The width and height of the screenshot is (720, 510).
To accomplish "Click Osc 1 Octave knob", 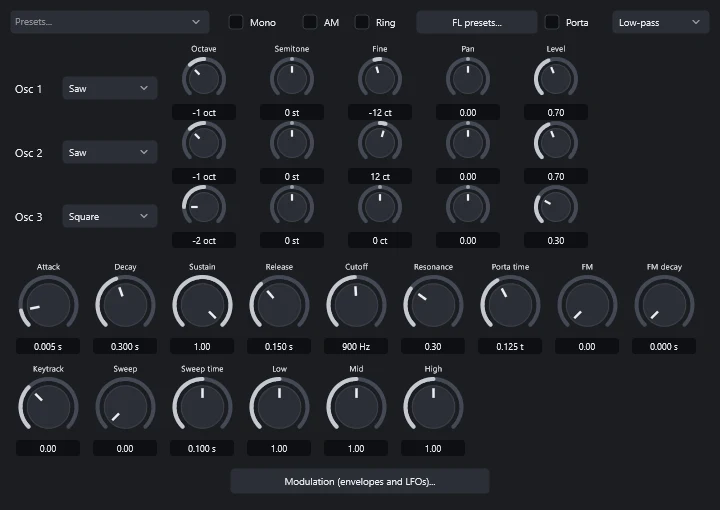I will 204,78.
